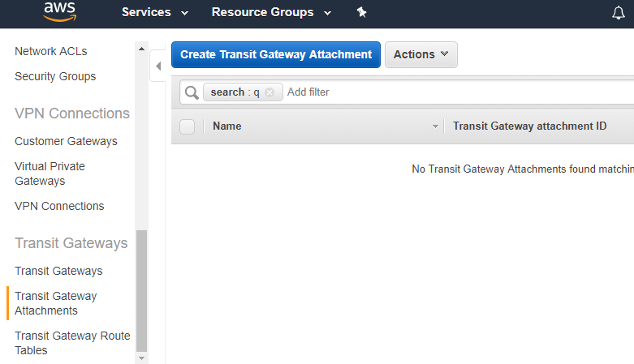This screenshot has height=364, width=634.
Task: Open Transit Gateway Route Tables
Action: coord(72,343)
